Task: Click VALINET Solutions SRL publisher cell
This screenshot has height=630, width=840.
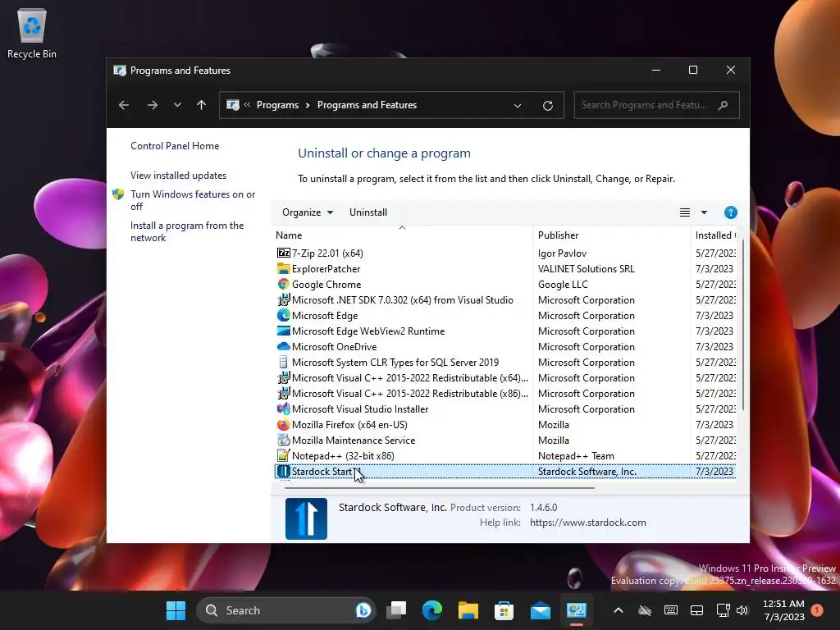Action: pyautogui.click(x=586, y=268)
